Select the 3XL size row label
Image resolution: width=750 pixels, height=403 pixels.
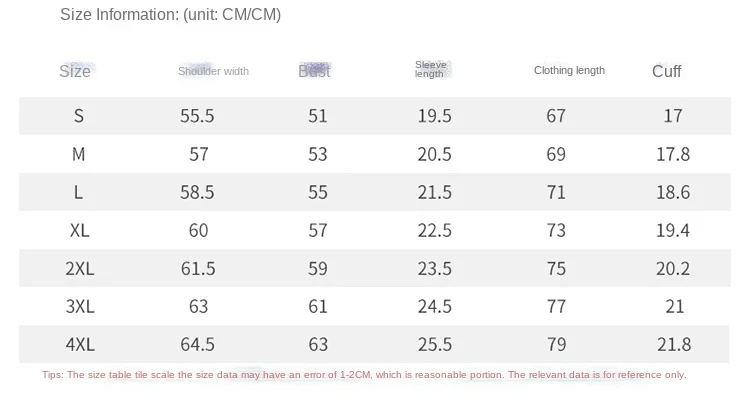(79, 306)
